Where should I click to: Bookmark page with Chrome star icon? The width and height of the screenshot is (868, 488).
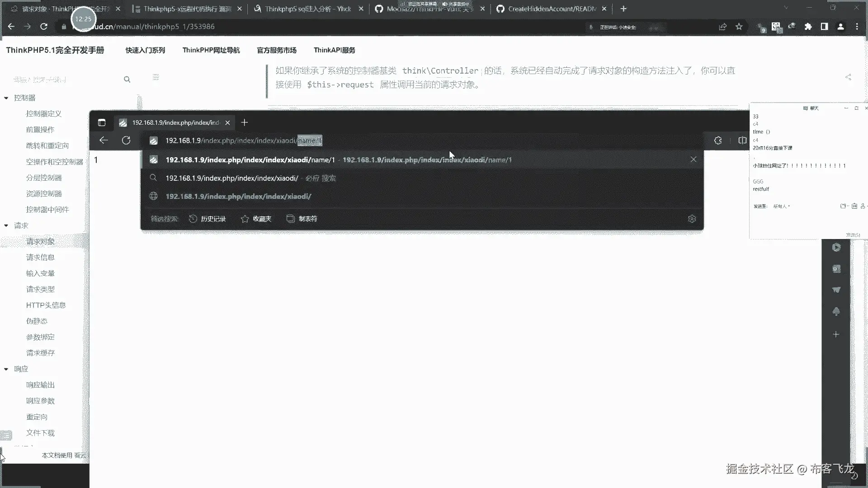coord(739,27)
